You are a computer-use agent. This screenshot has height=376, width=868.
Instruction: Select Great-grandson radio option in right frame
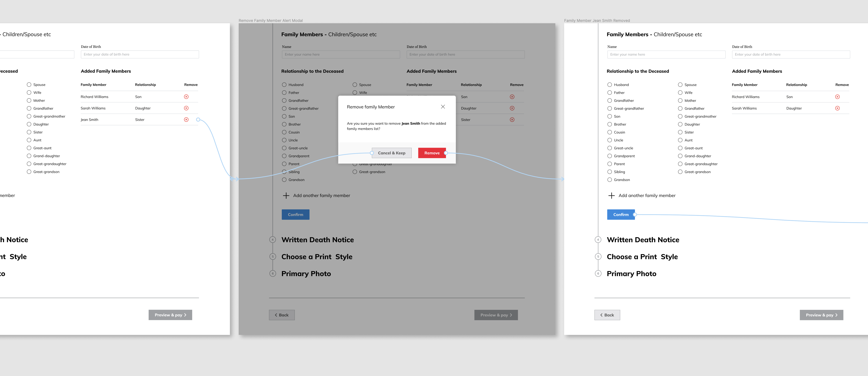pos(680,172)
